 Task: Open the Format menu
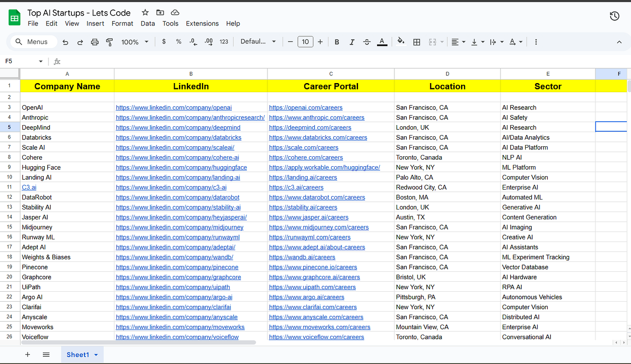point(123,23)
